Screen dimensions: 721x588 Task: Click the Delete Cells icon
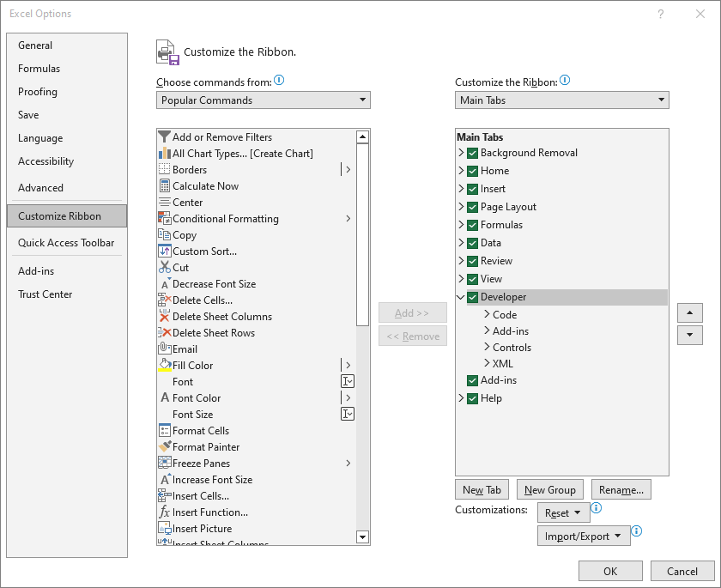coord(164,300)
